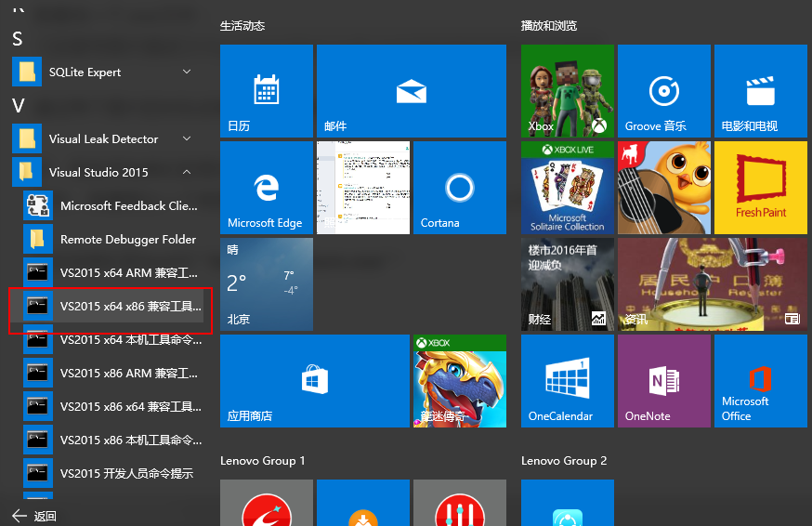Open the 北京 weather tile

tap(267, 284)
